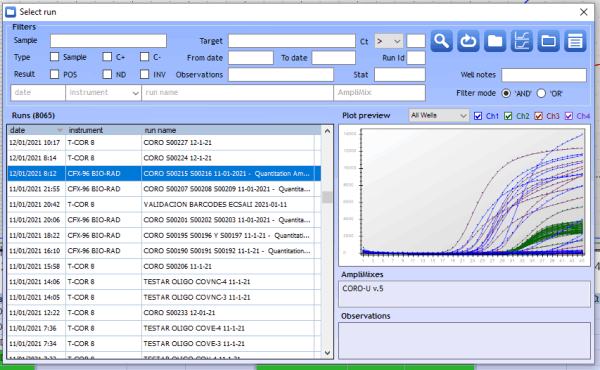Screen dimensions: 600x370
Task: Click the Target input field
Action: pos(292,41)
